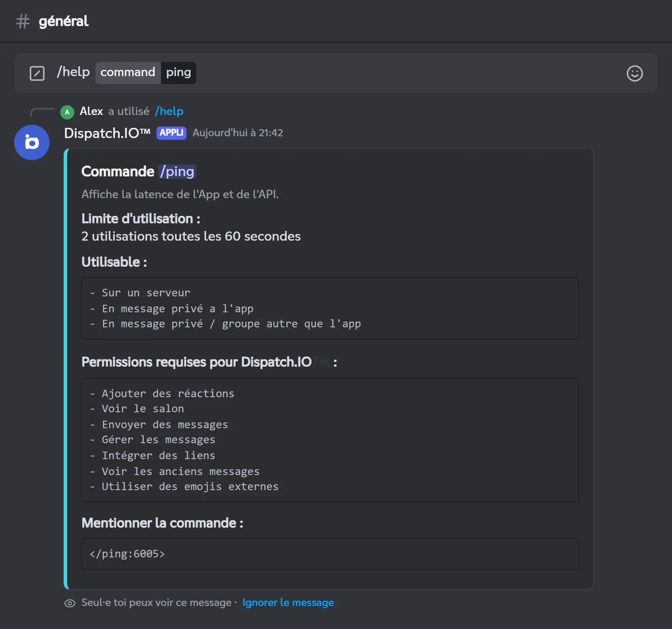This screenshot has height=629, width=672.
Task: Click the Dispatch.IO bot avatar
Action: coord(32,142)
